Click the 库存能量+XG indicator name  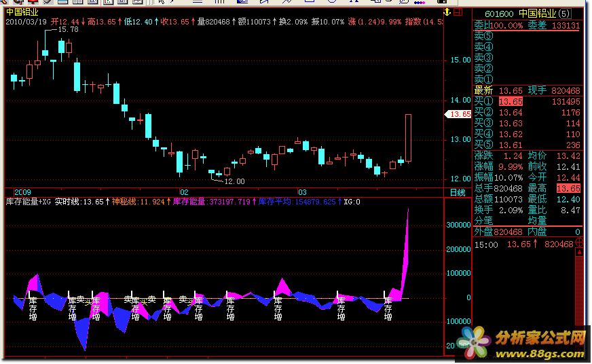(x=29, y=202)
